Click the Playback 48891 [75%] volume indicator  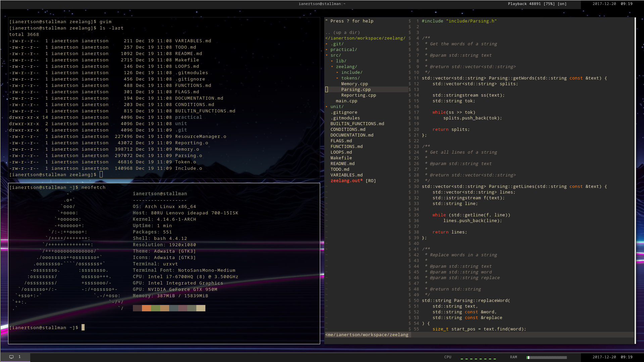click(x=537, y=4)
